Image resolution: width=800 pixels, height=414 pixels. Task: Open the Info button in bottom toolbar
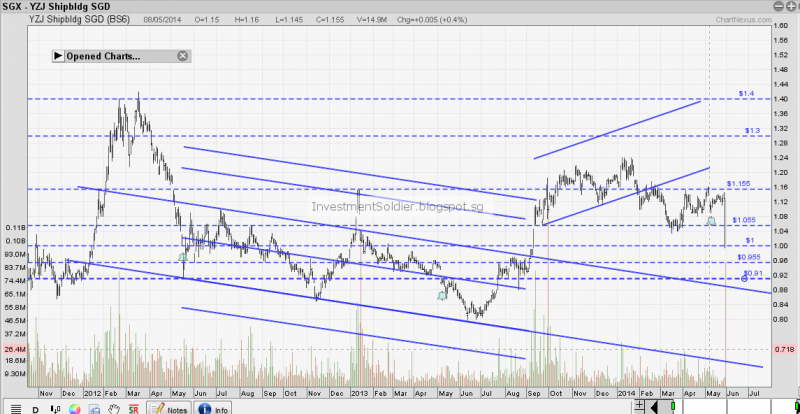(x=215, y=408)
